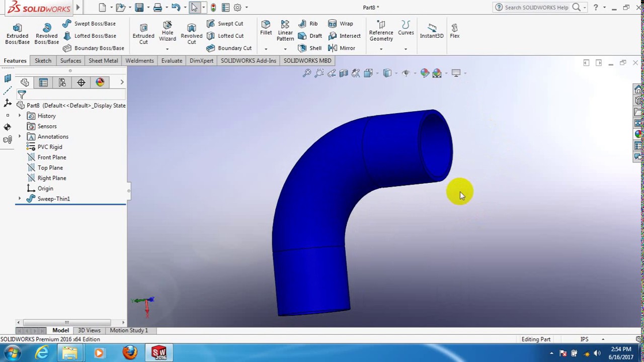
Task: Open the IPS unit system dropdown
Action: click(x=603, y=339)
